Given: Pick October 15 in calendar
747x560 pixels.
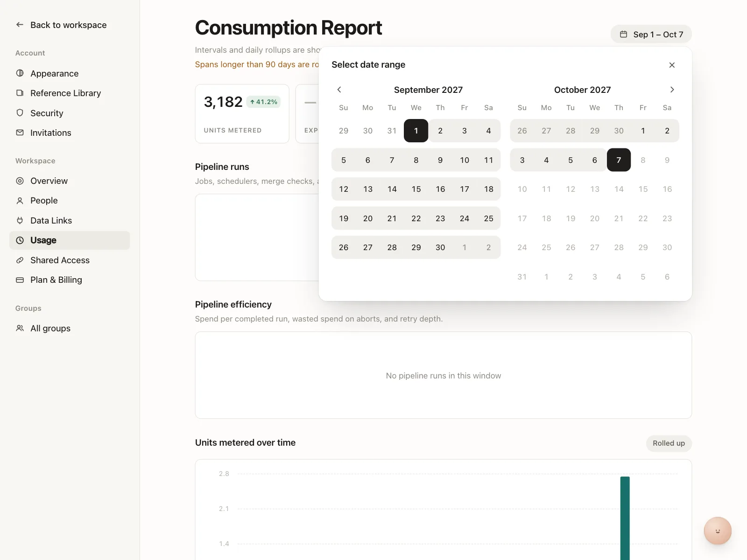Looking at the screenshot, I should pos(643,189).
